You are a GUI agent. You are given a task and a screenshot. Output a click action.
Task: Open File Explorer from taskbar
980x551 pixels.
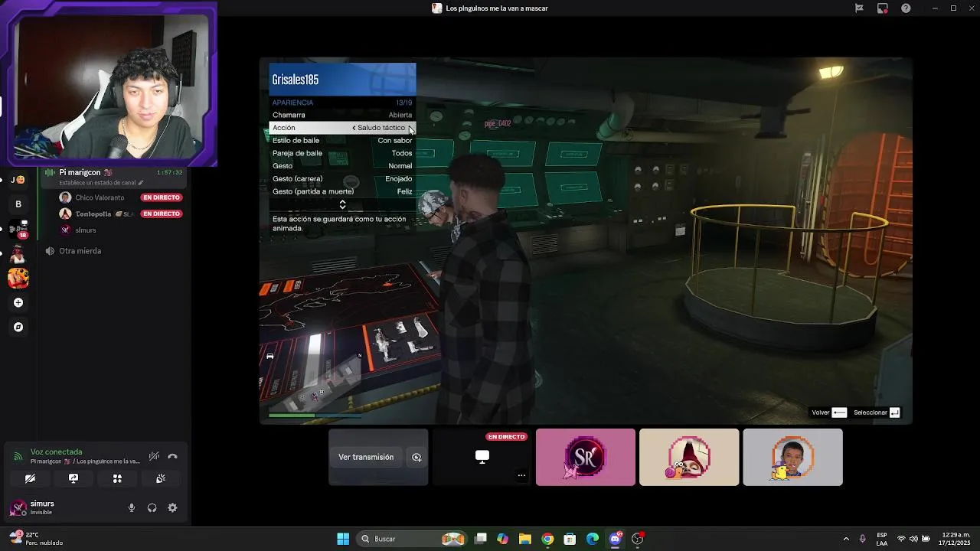click(x=525, y=539)
